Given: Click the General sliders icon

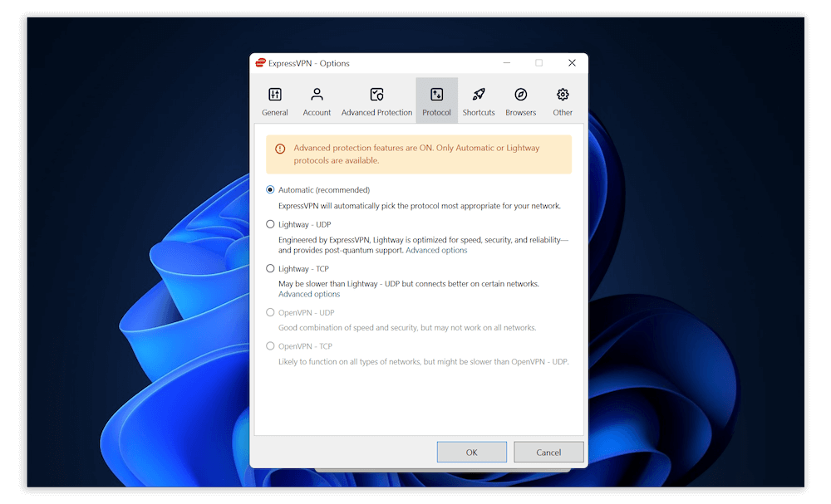Looking at the screenshot, I should pyautogui.click(x=274, y=94).
